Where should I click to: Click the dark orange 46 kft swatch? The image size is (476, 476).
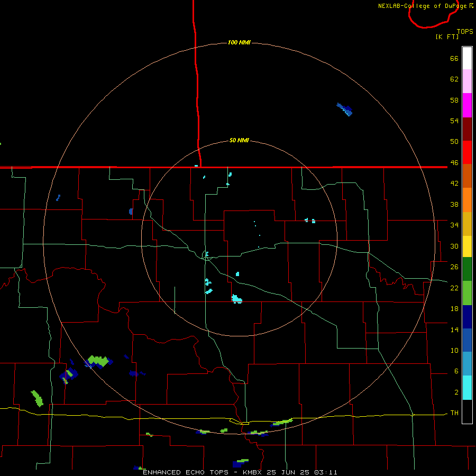pyautogui.click(x=467, y=176)
